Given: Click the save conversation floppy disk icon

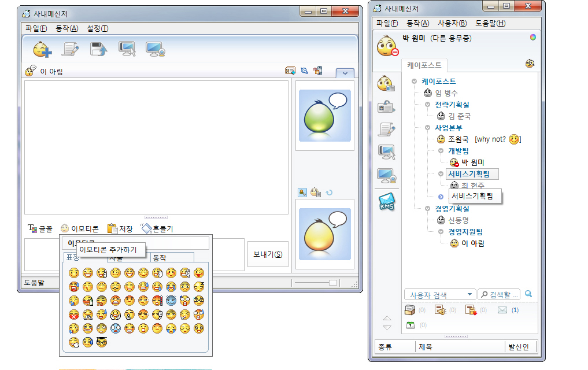Looking at the screenshot, I should pos(99,50).
